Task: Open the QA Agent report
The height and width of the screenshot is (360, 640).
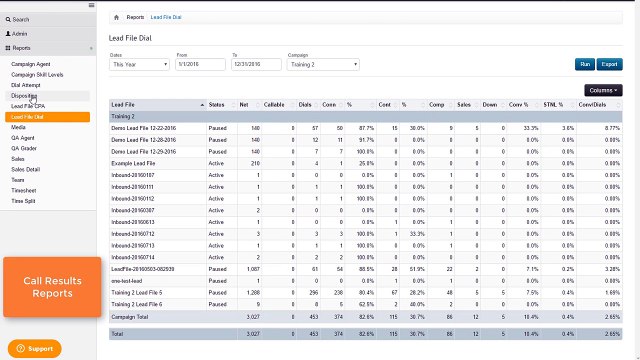Action: pos(23,138)
